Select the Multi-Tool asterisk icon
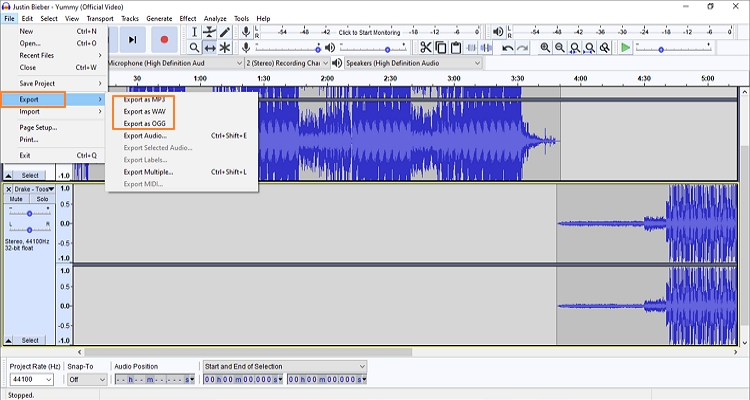This screenshot has height=400, width=750. click(x=225, y=48)
